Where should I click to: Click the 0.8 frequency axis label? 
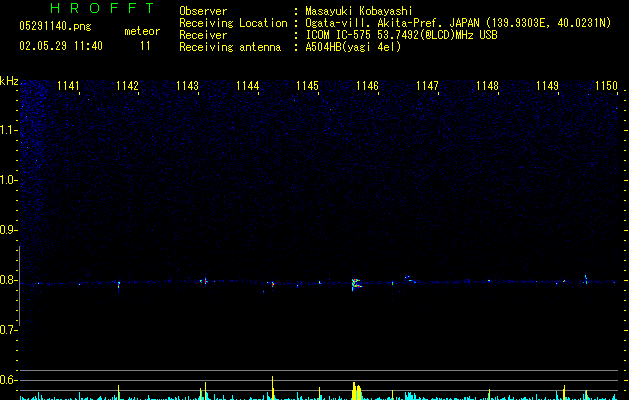(8, 280)
